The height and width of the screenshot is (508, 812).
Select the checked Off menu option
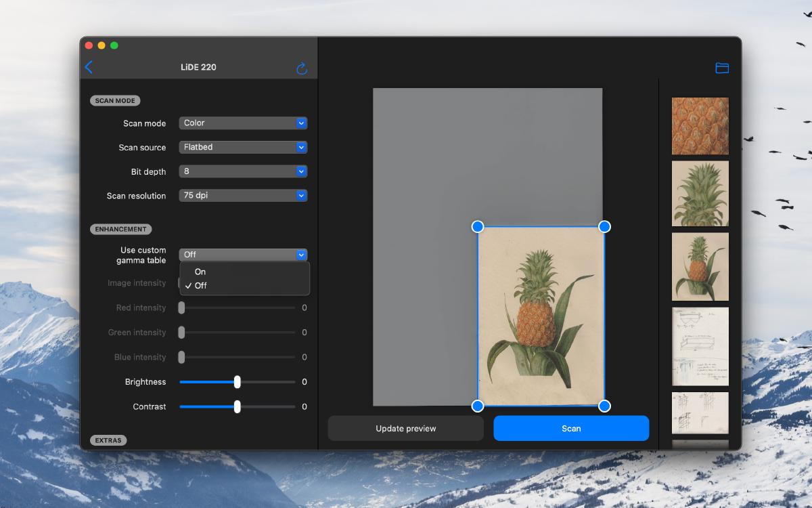point(200,286)
